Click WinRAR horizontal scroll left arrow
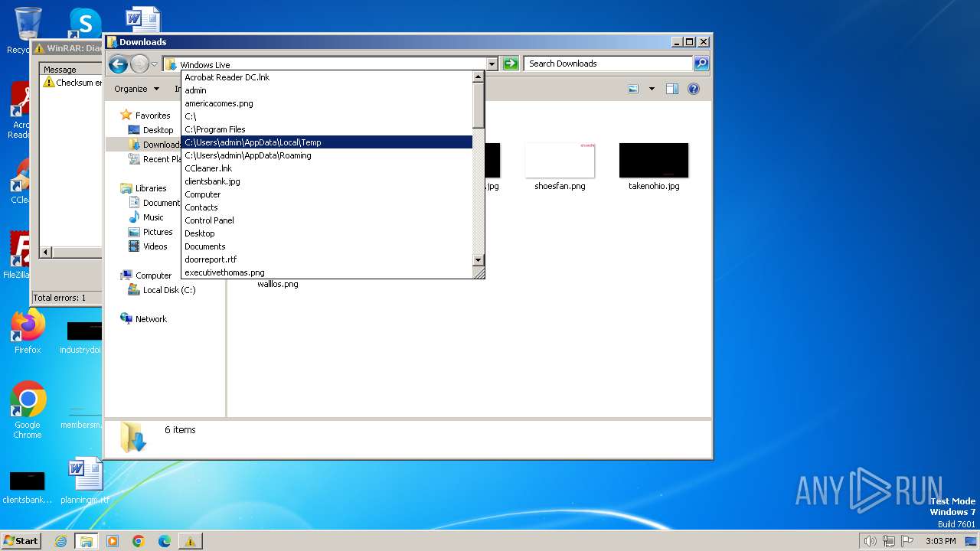Screen dimensions: 980x551 point(46,252)
